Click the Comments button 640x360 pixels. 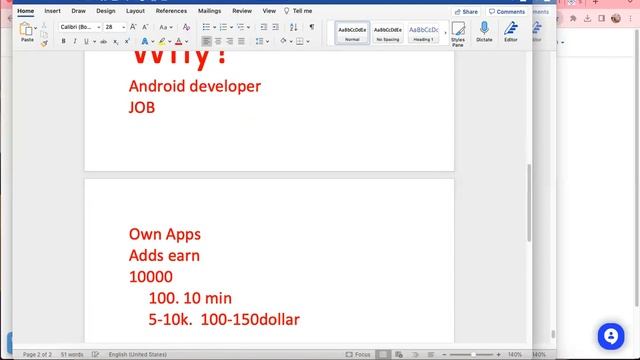click(x=507, y=12)
